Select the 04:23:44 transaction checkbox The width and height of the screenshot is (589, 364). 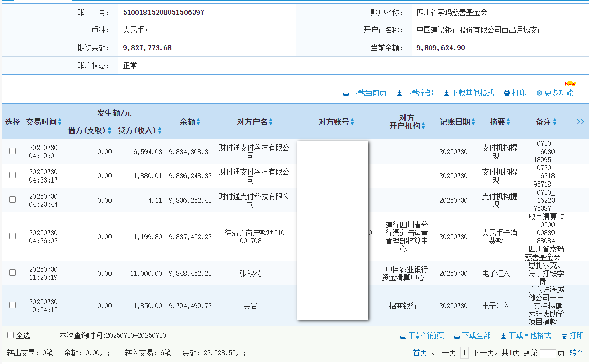click(x=12, y=200)
